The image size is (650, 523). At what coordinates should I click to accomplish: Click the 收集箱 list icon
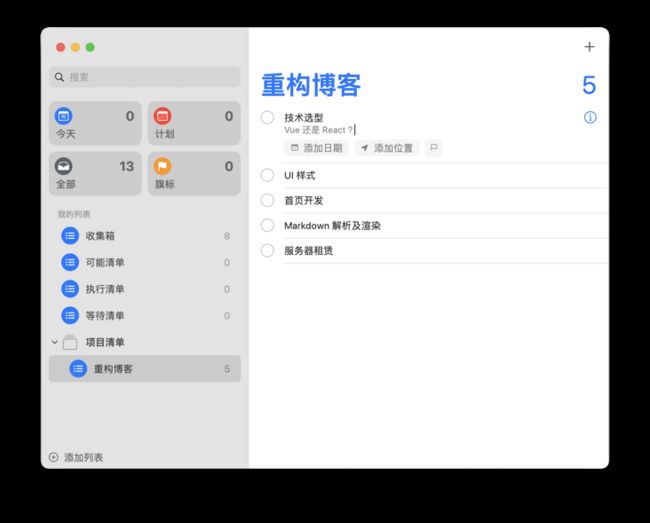point(70,236)
